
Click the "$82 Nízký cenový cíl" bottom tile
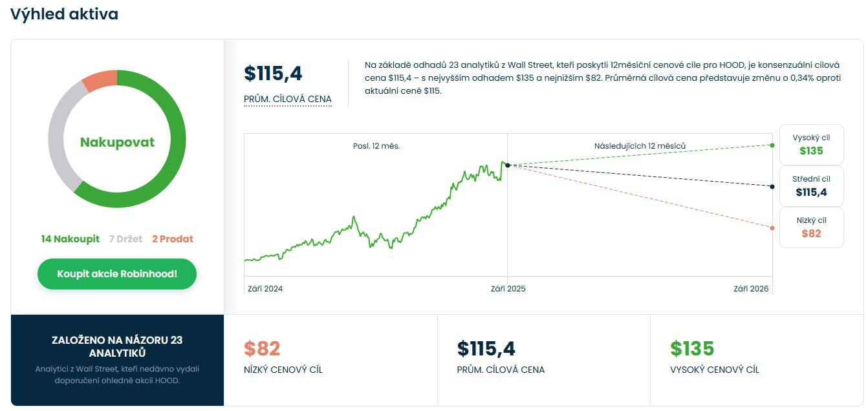[330, 359]
